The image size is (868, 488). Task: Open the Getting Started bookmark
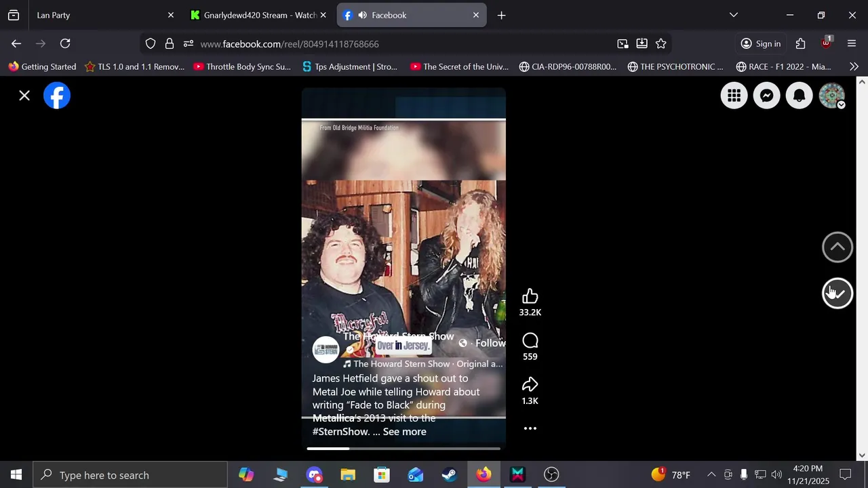click(42, 66)
